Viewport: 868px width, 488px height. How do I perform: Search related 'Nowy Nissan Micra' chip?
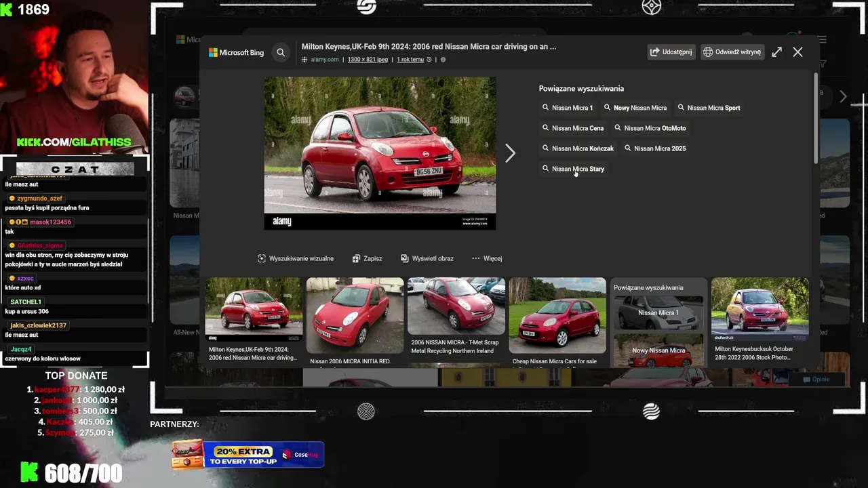(x=635, y=108)
